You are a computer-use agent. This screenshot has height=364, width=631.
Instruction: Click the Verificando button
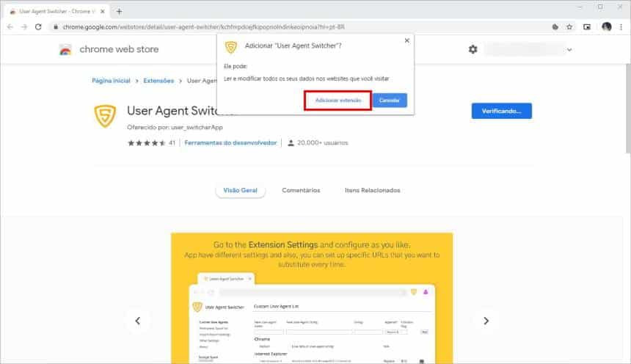pos(501,111)
